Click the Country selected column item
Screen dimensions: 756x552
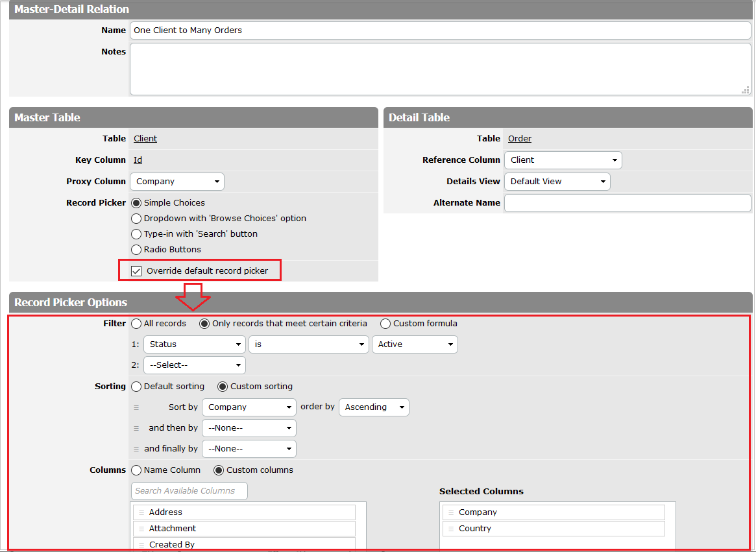coord(554,529)
